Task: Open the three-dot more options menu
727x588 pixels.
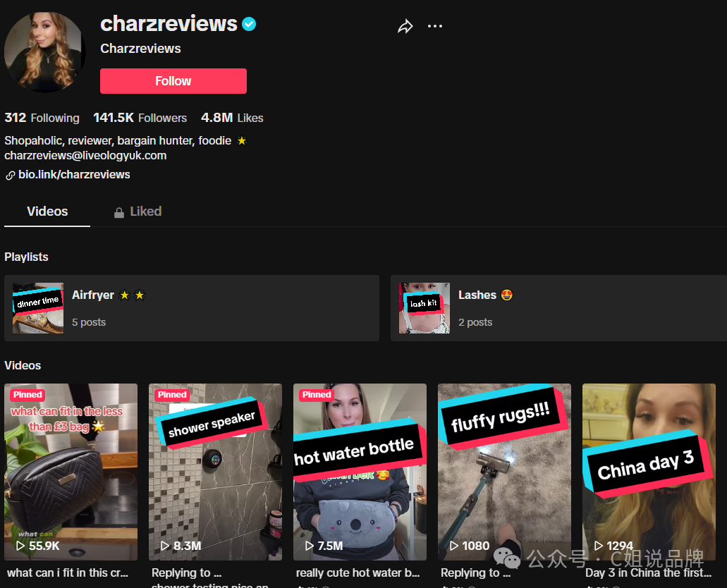Action: (434, 26)
